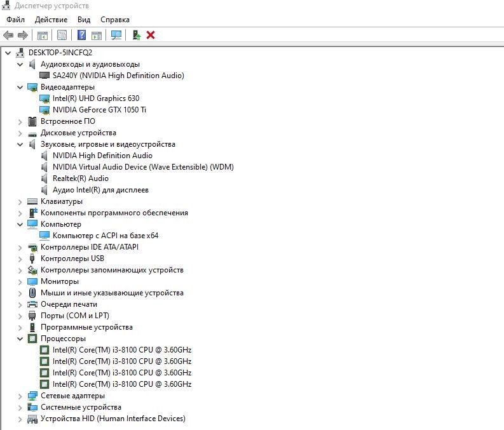Click the USB plug icon beside Контроллеры USB
The image size is (504, 430).
pos(32,259)
